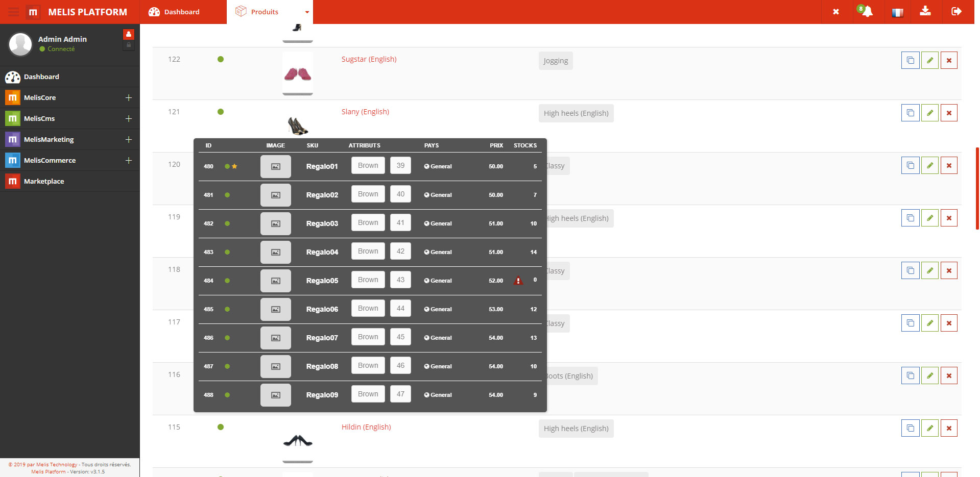Click the French flag language icon

pos(897,12)
